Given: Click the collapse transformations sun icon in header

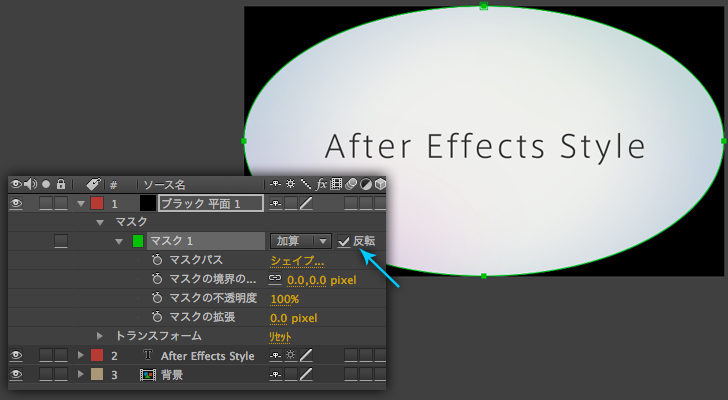Looking at the screenshot, I should (291, 184).
